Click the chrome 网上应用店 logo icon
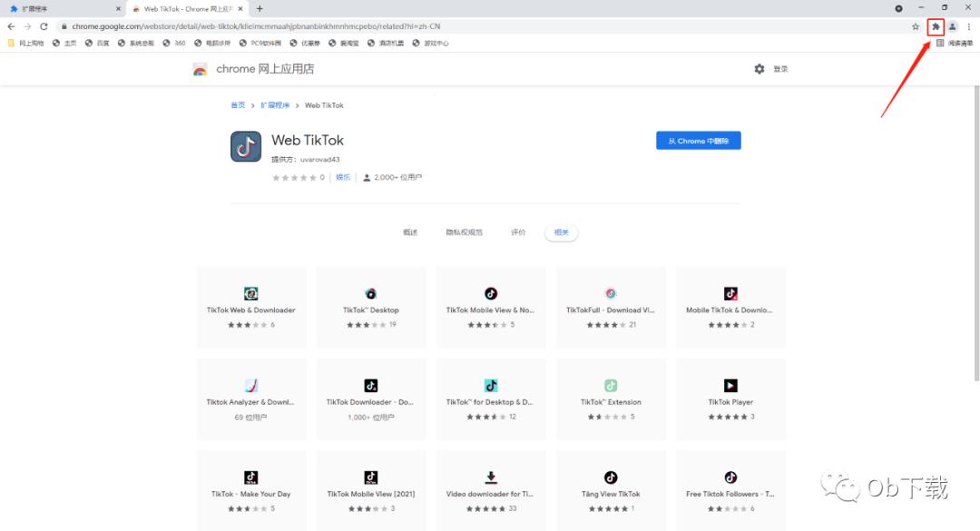 pyautogui.click(x=200, y=68)
